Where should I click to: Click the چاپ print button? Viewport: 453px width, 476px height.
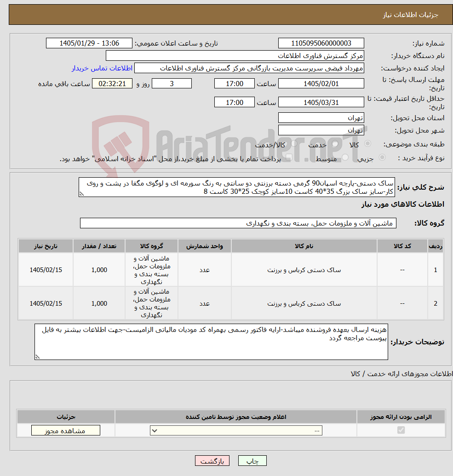pos(252,461)
